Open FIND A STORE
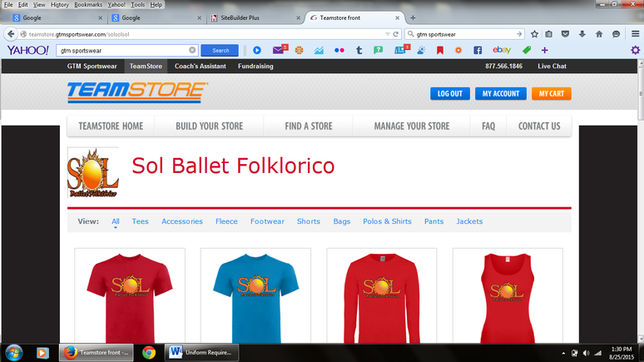 click(x=309, y=126)
